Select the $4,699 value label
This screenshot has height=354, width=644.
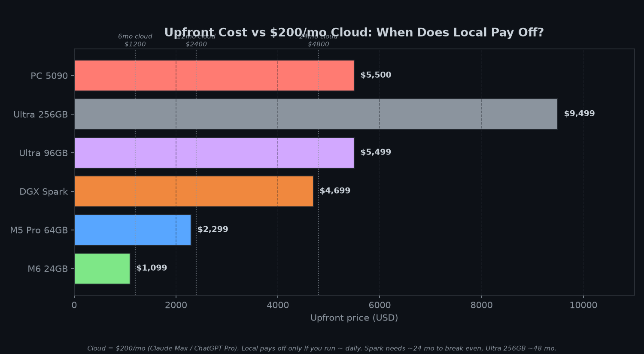click(335, 191)
